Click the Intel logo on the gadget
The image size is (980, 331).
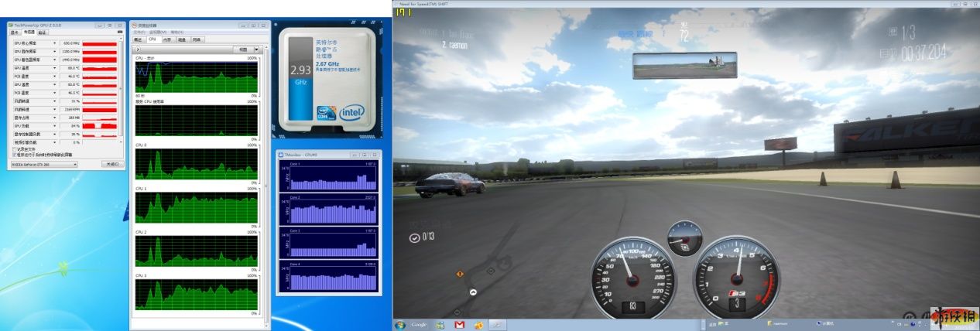click(351, 111)
